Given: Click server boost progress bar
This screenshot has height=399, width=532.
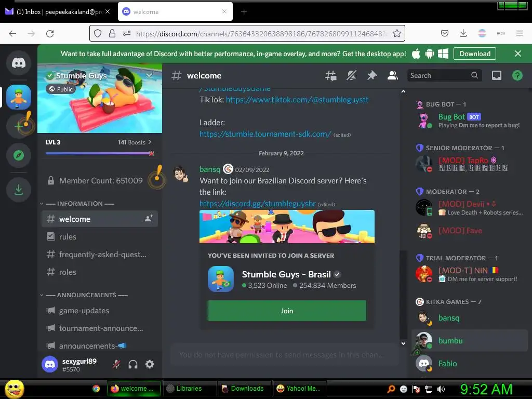Looking at the screenshot, I should 100,153.
